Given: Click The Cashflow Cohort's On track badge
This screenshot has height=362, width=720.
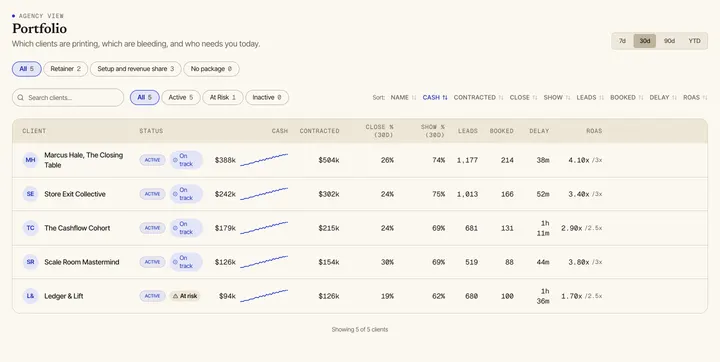Looking at the screenshot, I should click(186, 228).
